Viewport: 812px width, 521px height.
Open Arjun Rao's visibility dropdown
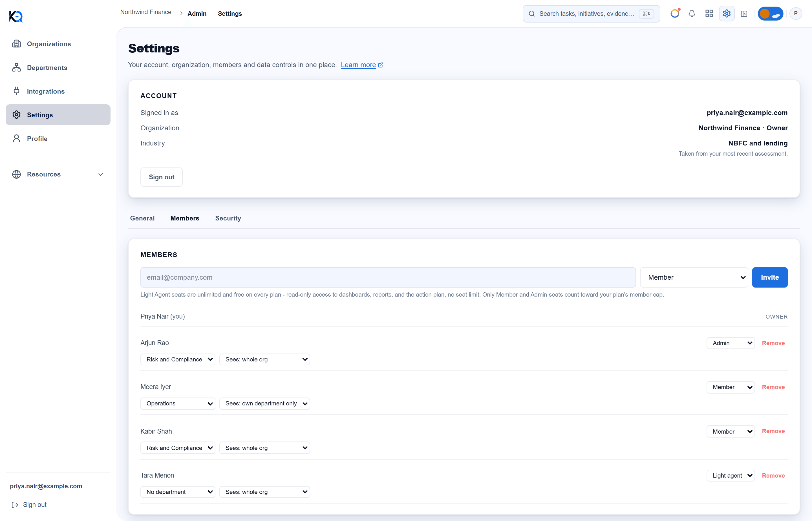[264, 359]
